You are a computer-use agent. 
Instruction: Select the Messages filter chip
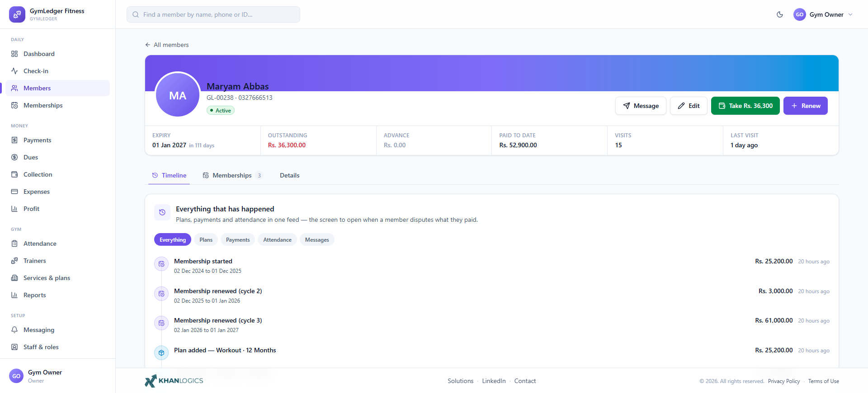pyautogui.click(x=317, y=240)
